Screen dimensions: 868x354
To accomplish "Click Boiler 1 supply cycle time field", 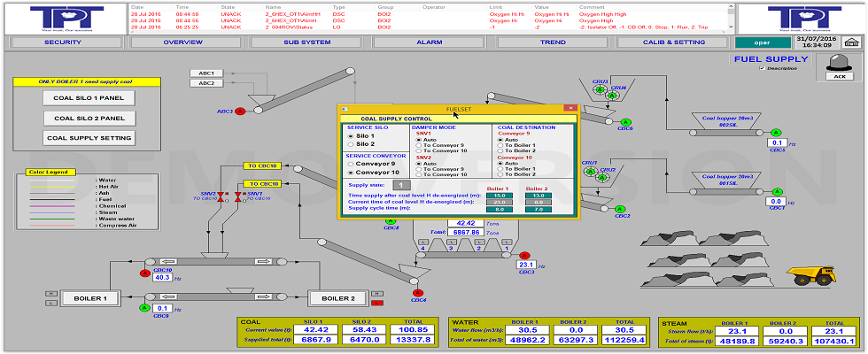I will point(500,209).
